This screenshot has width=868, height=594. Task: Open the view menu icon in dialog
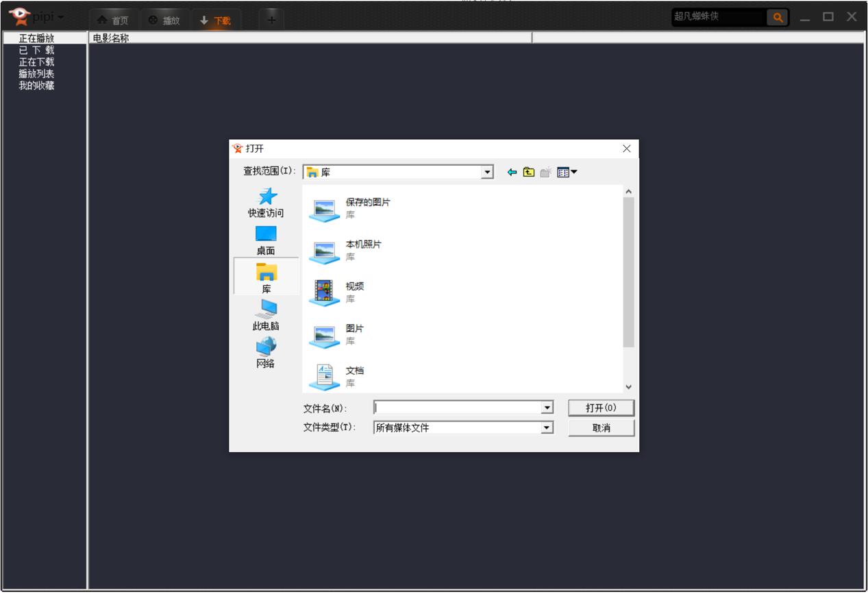[x=567, y=173]
